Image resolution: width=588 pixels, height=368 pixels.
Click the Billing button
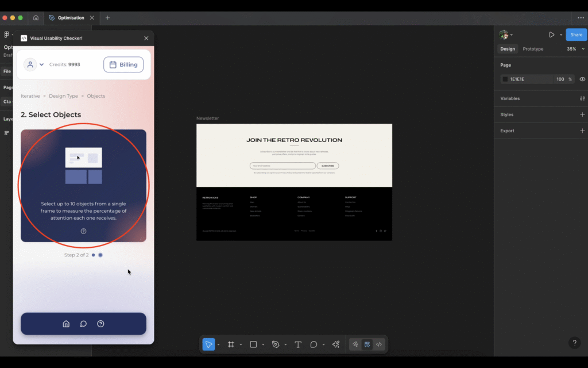(x=123, y=64)
